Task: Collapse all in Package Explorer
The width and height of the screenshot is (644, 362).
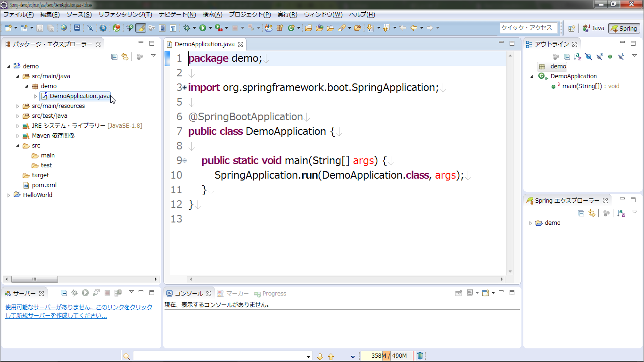Action: 114,57
